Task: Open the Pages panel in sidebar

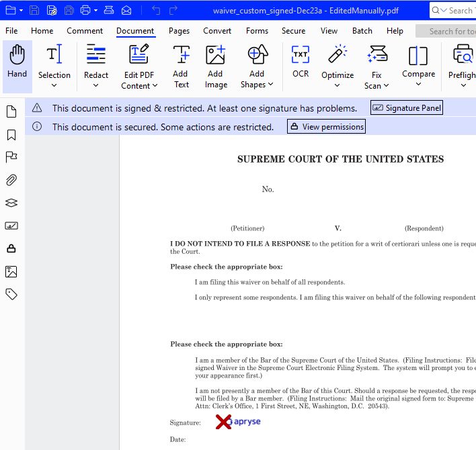Action: pos(11,111)
